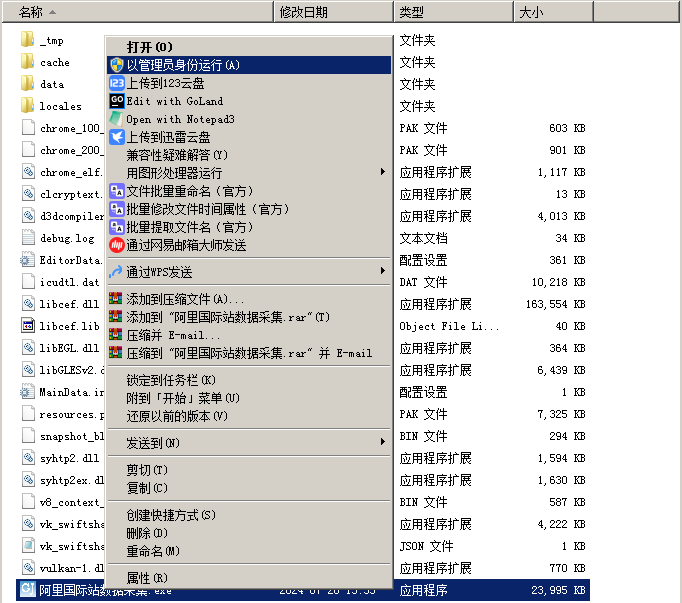Sort by 大小 column header
Viewport: 682px width, 603px height.
(553, 12)
